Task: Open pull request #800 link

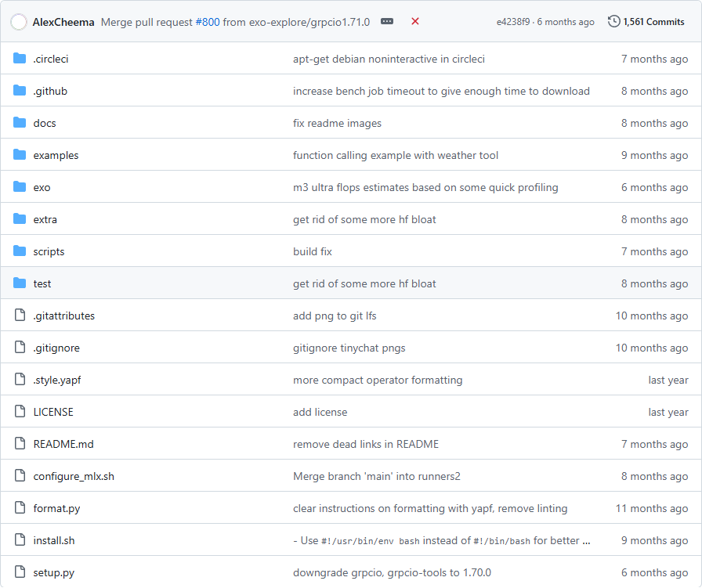Action: click(x=207, y=22)
